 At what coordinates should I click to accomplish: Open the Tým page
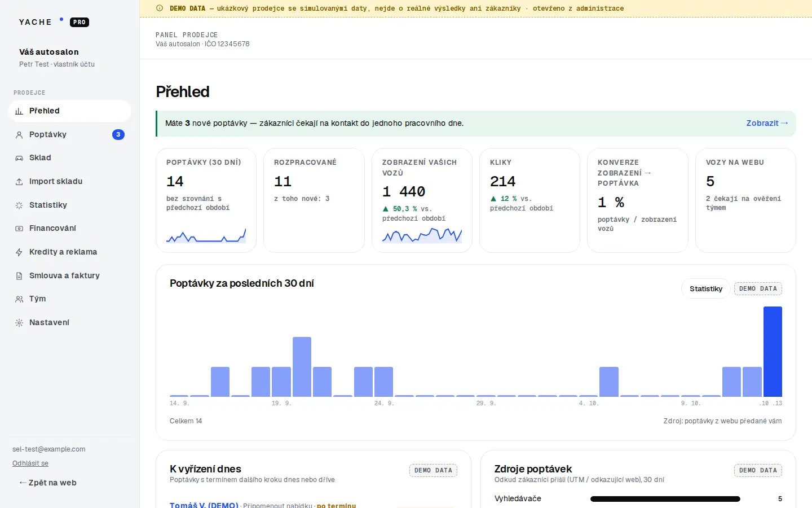pos(70,299)
